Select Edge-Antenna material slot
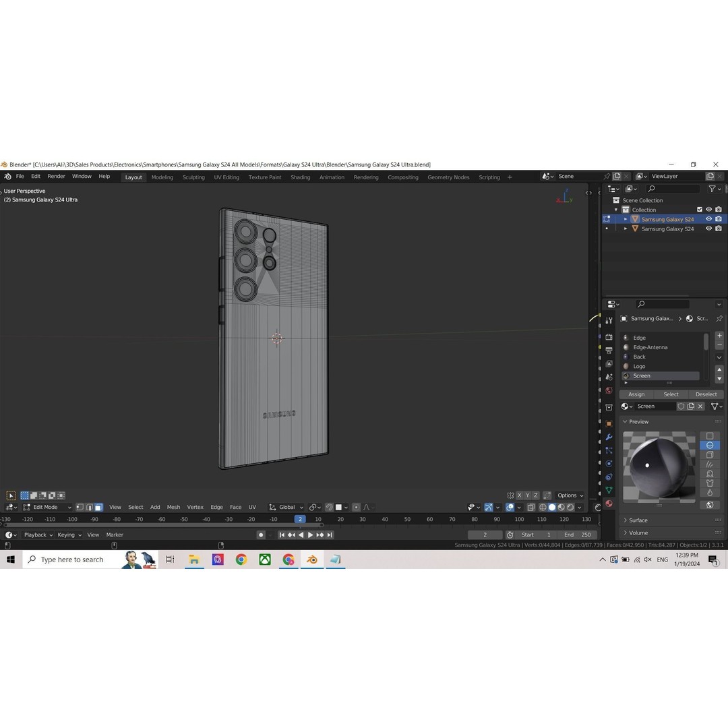This screenshot has width=728, height=728. point(661,347)
